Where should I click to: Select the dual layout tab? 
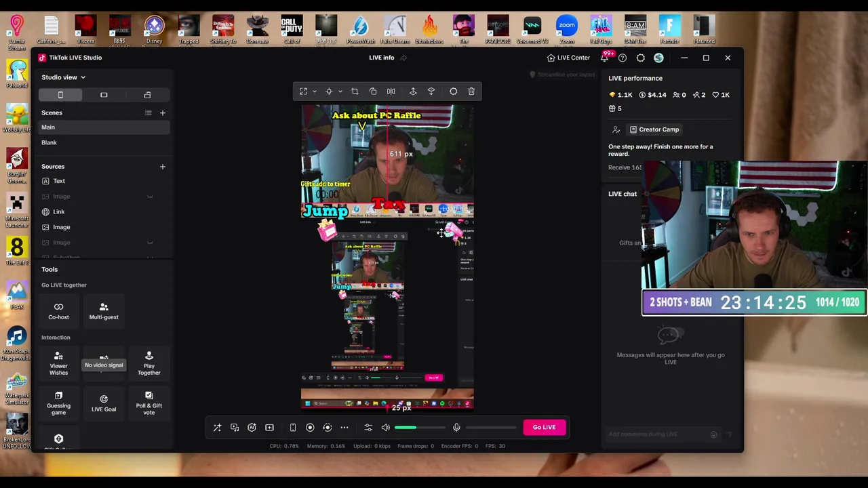pyautogui.click(x=147, y=95)
